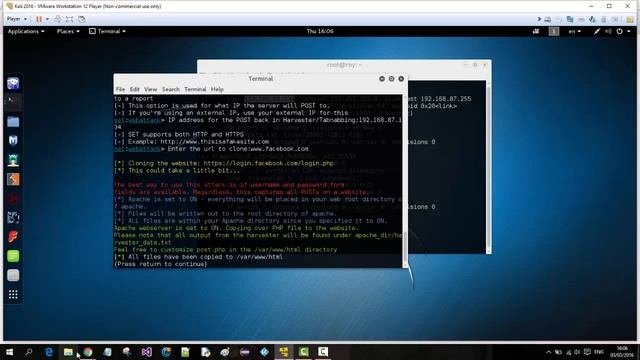The width and height of the screenshot is (640, 360).
Task: Click the Windows taskbar date and time
Action: (x=622, y=352)
